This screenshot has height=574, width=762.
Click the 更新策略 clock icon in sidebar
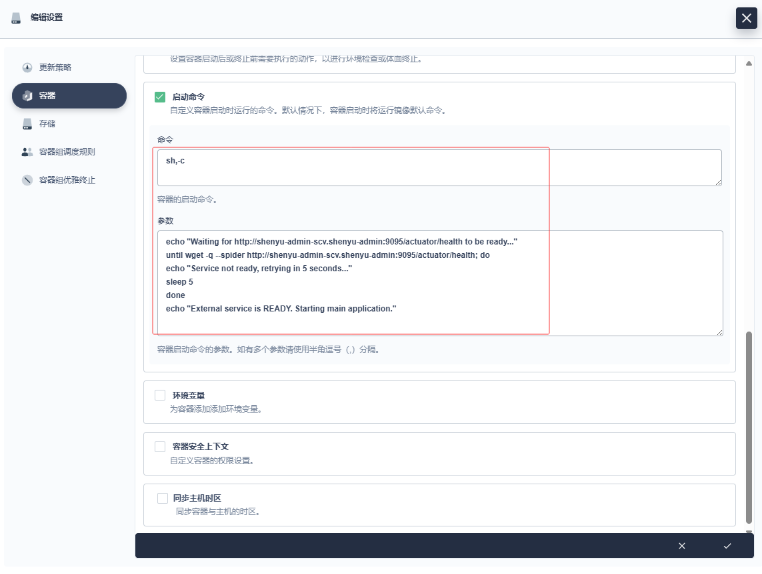click(x=28, y=67)
